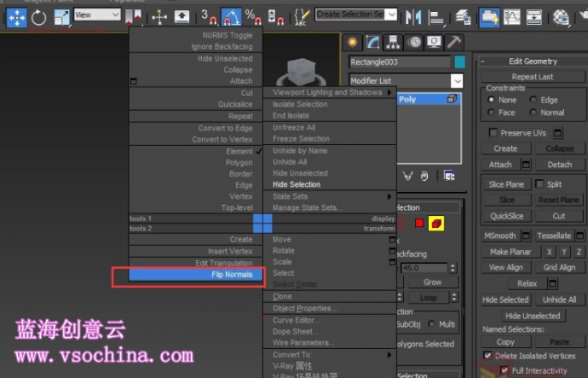
Task: Click the Make Planar button
Action: pos(510,252)
